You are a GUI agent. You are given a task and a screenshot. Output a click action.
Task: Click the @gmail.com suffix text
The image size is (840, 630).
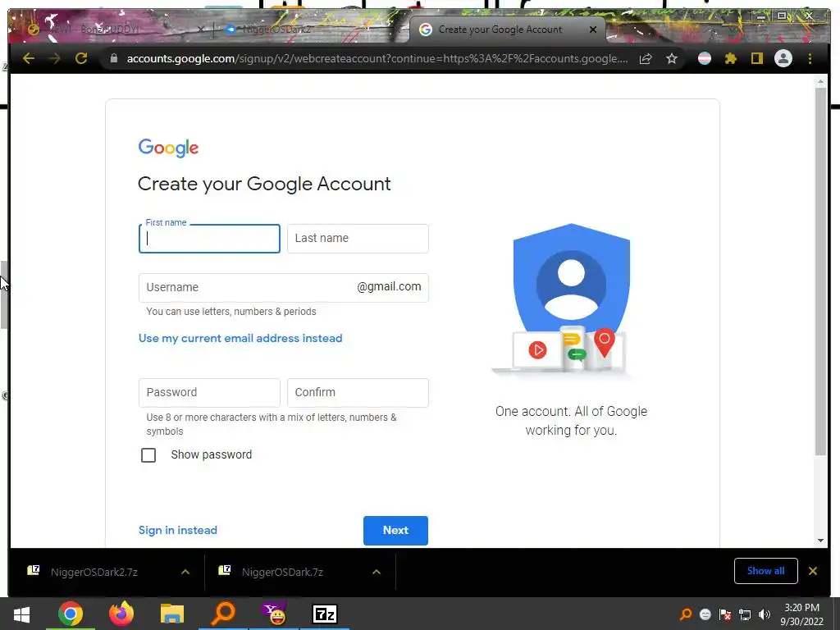click(x=389, y=286)
